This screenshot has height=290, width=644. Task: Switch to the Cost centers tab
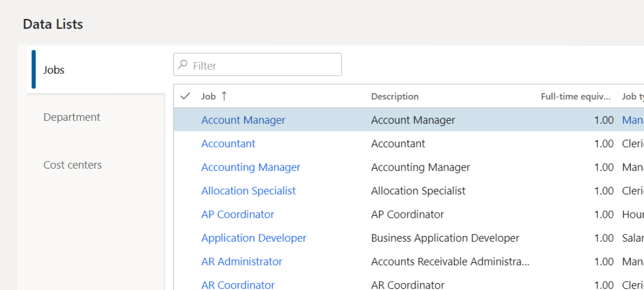72,165
